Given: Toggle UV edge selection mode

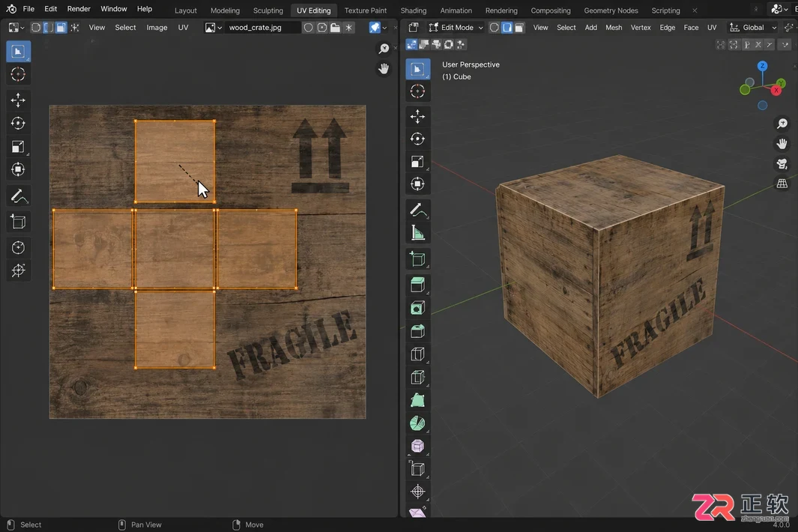Looking at the screenshot, I should (49, 28).
